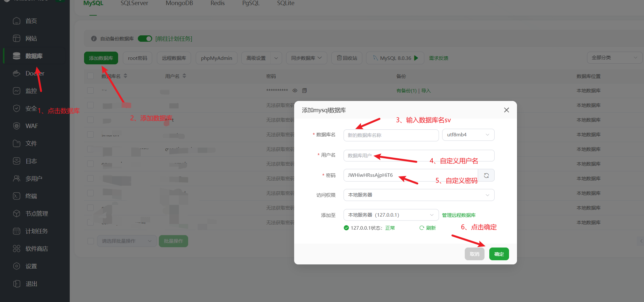Open the 监控 monitoring icon
Viewport: 644px width, 302px height.
point(17,91)
